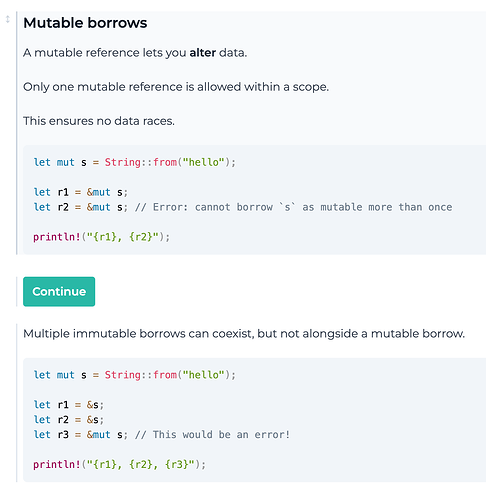
Task: Click the let r3 = &mut s code
Action: pos(80,435)
